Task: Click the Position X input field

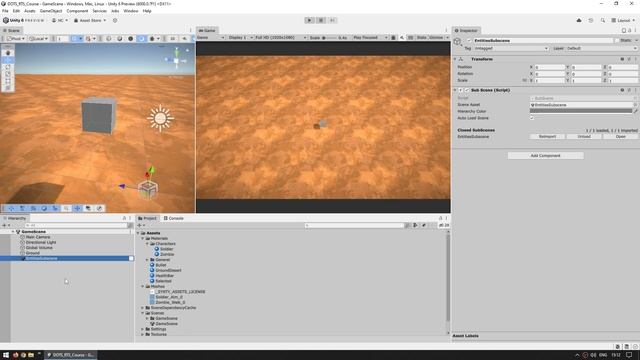Action: (x=549, y=67)
